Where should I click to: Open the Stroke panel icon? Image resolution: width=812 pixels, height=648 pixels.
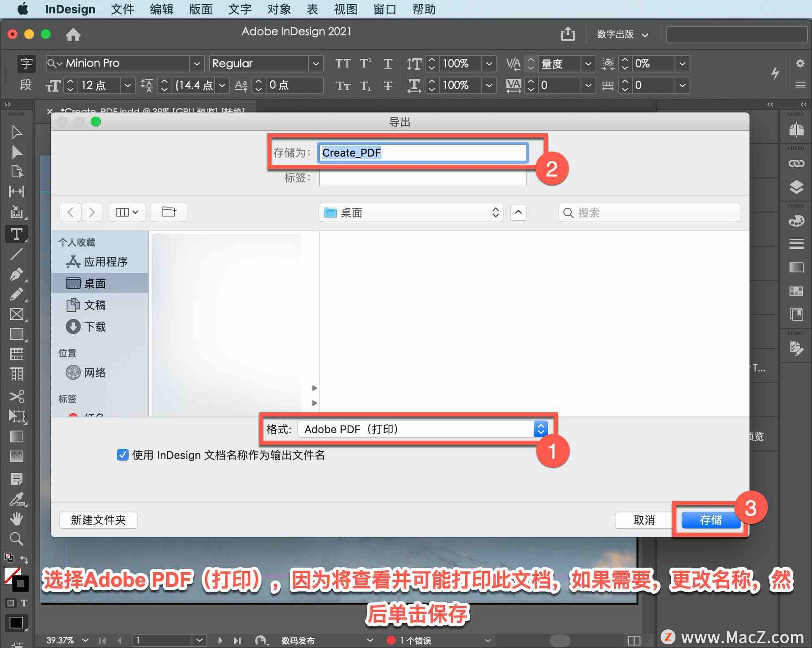click(796, 244)
